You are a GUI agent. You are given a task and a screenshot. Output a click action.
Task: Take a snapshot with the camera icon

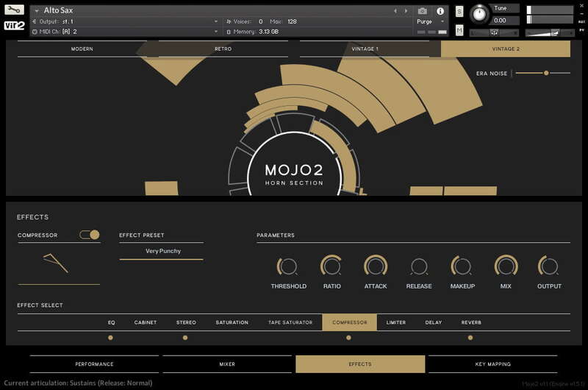[422, 11]
